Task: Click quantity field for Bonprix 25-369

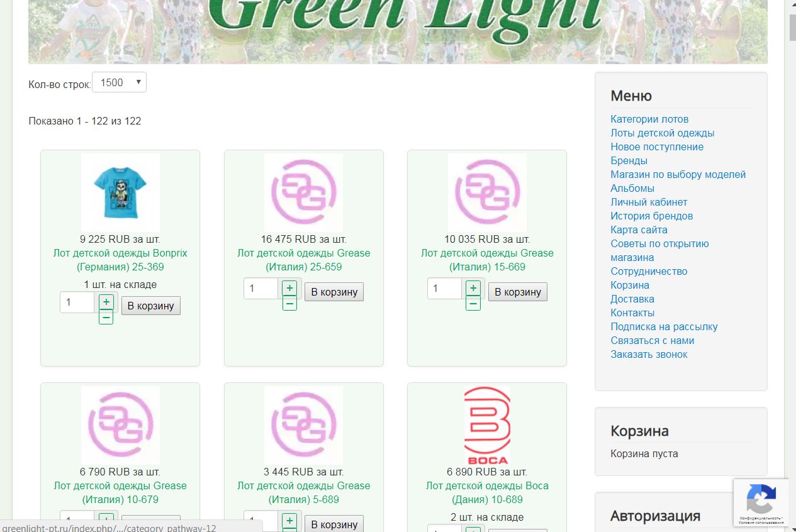Action: 77,302
